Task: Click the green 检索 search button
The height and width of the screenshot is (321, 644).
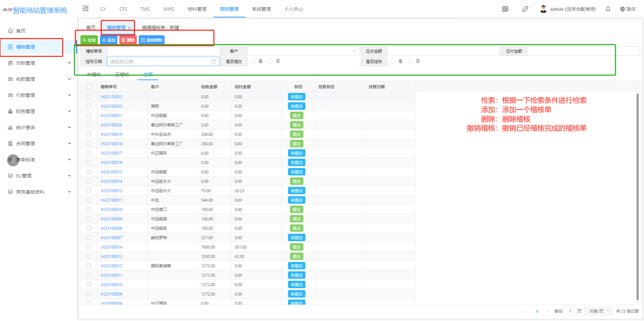Action: coord(89,40)
